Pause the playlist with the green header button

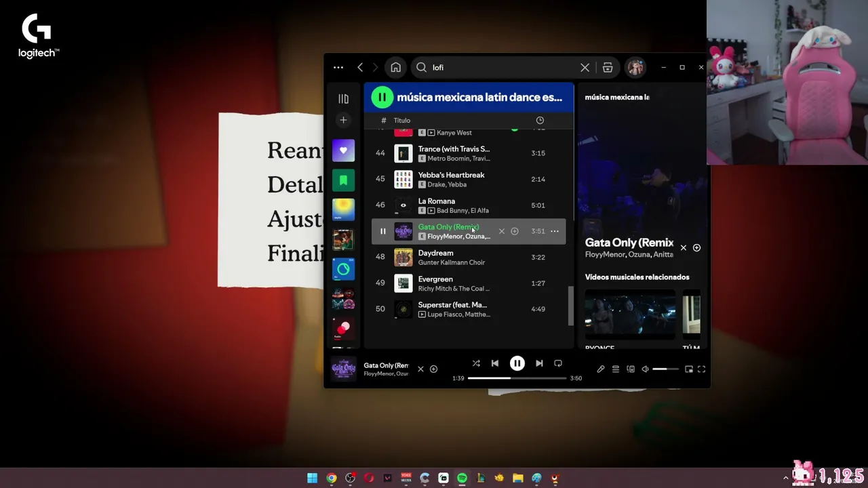click(x=382, y=98)
